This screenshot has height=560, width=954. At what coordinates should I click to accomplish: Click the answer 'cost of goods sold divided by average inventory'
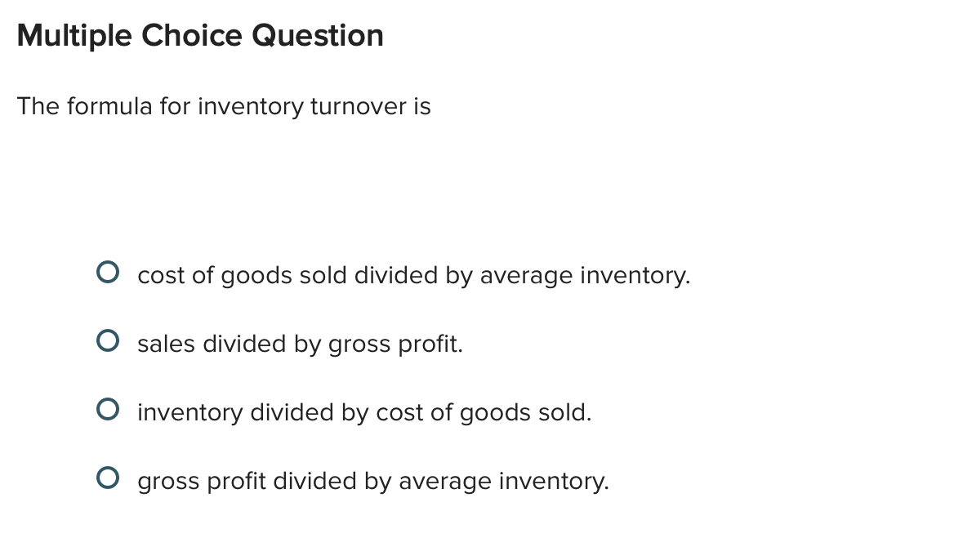413,275
